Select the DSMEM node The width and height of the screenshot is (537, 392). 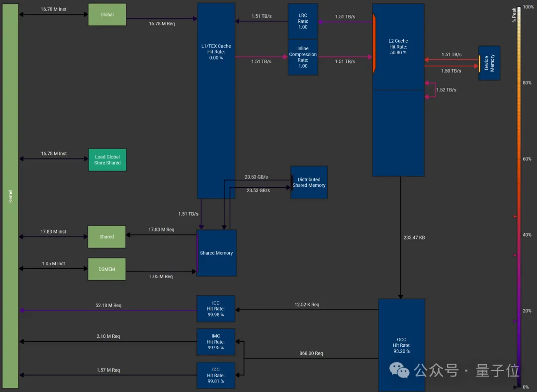coord(107,269)
